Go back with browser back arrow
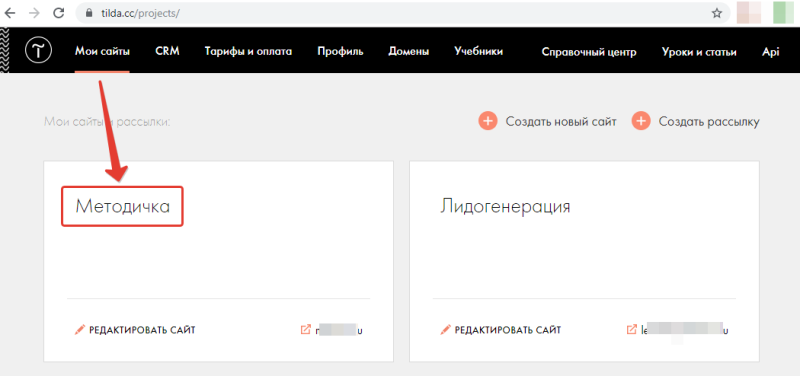800x376 pixels. [x=11, y=13]
